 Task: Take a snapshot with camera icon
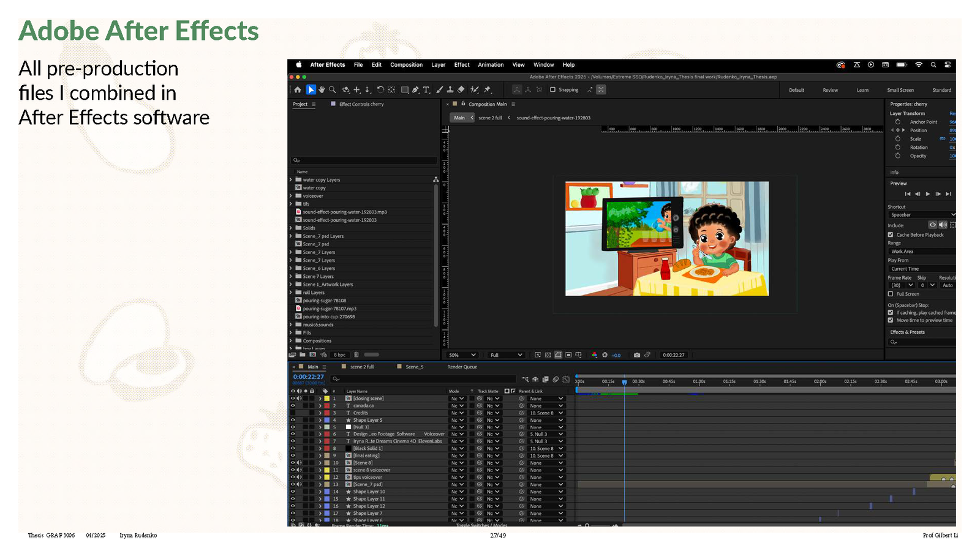[x=637, y=355]
